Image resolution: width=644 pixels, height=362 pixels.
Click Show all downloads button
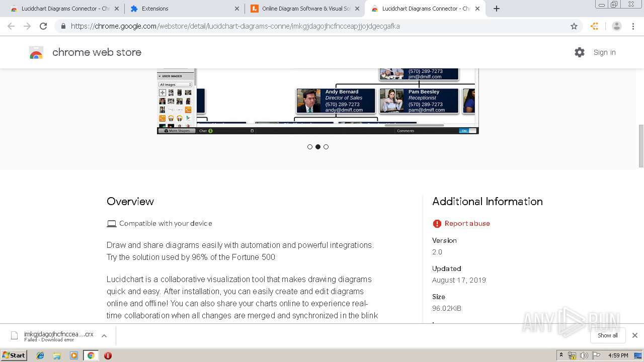[x=608, y=335]
